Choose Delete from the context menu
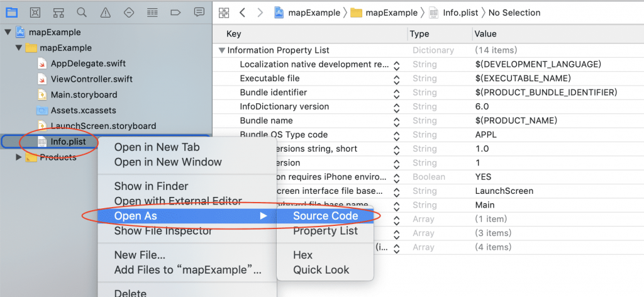 [130, 293]
